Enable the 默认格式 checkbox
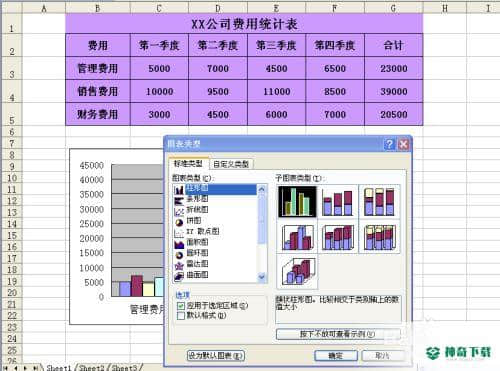 (181, 315)
